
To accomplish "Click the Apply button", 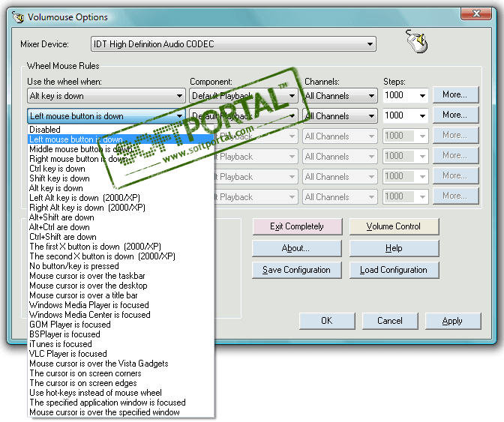I will (x=452, y=321).
